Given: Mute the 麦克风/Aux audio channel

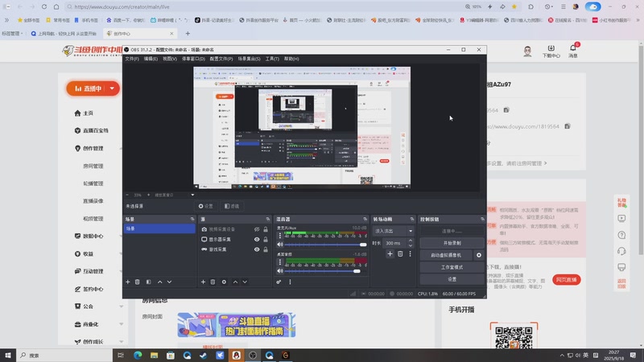Looking at the screenshot, I should [x=280, y=245].
